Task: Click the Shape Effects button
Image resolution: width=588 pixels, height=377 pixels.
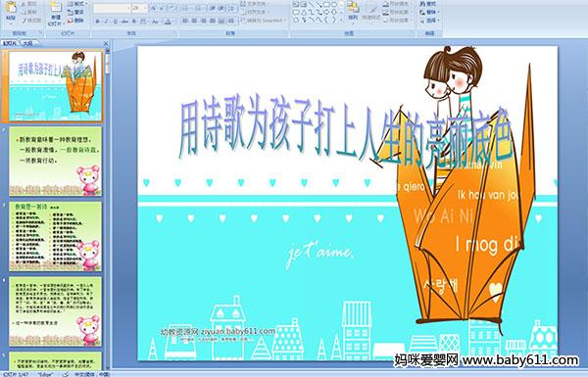Action: (397, 21)
